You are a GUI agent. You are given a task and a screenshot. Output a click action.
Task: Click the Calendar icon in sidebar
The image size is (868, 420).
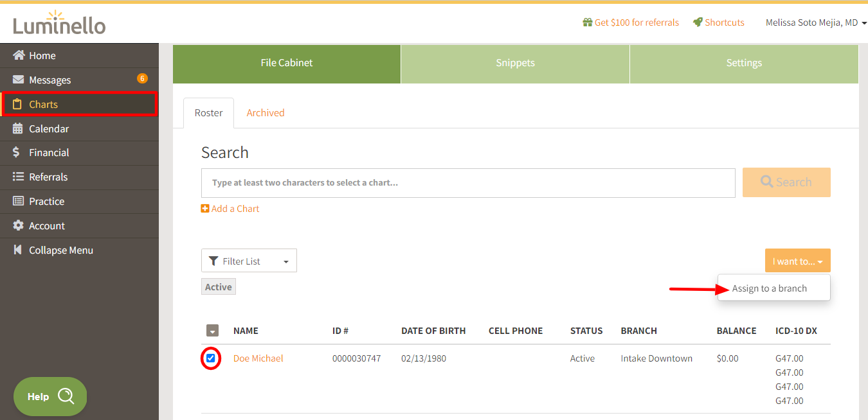[18, 128]
